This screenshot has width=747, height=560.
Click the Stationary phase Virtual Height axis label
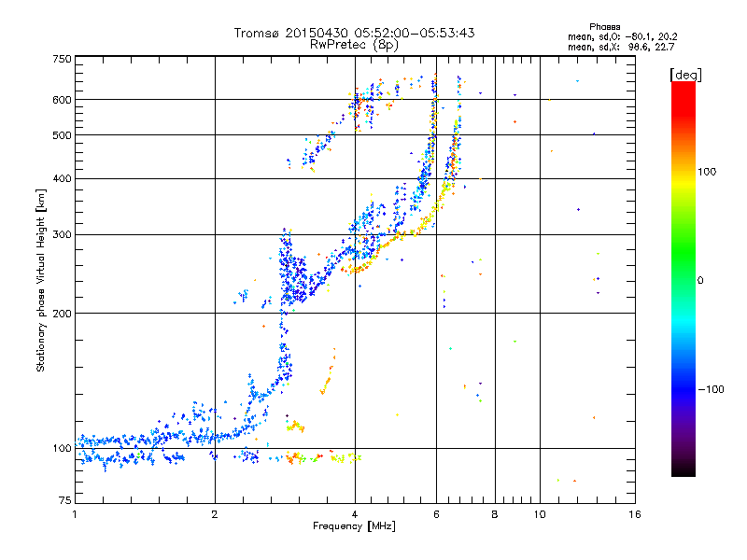[x=40, y=281]
